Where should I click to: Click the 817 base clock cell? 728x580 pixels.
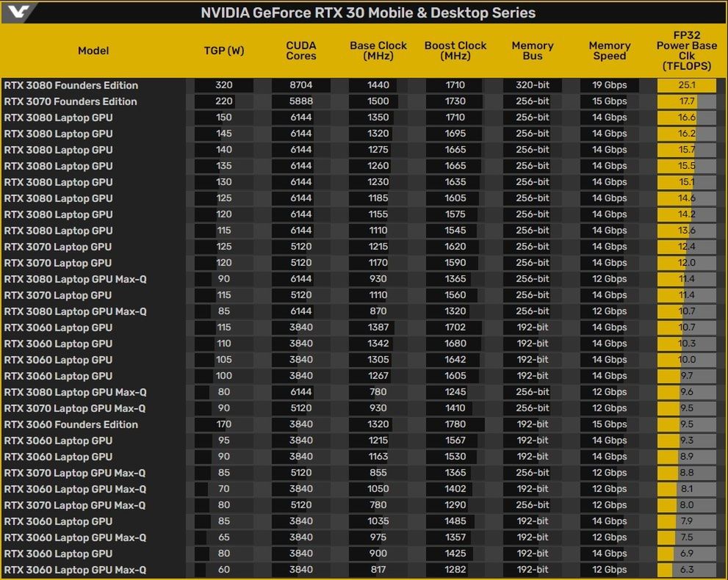(x=378, y=569)
